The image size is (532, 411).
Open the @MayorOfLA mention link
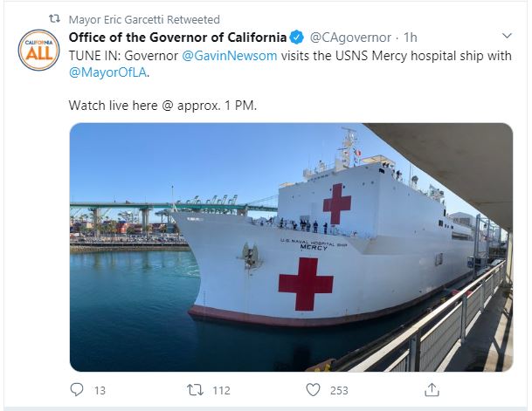108,72
